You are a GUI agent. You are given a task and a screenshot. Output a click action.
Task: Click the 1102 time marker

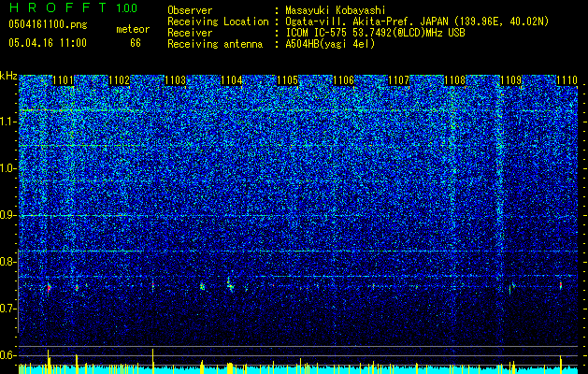point(119,80)
